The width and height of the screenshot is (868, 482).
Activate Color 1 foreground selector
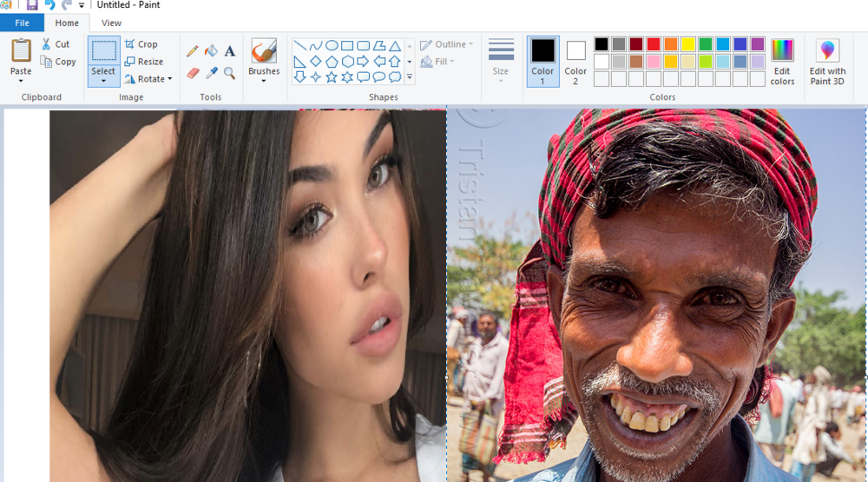542,62
